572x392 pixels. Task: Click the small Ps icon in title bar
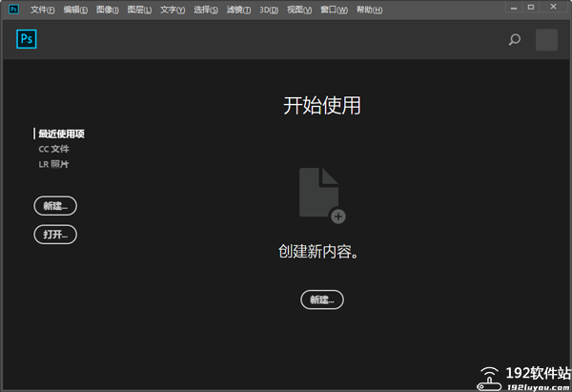pyautogui.click(x=13, y=10)
